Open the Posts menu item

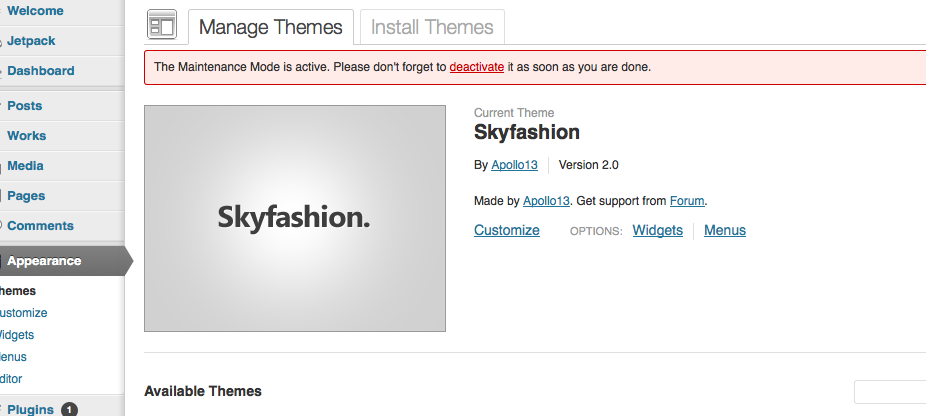[x=24, y=106]
